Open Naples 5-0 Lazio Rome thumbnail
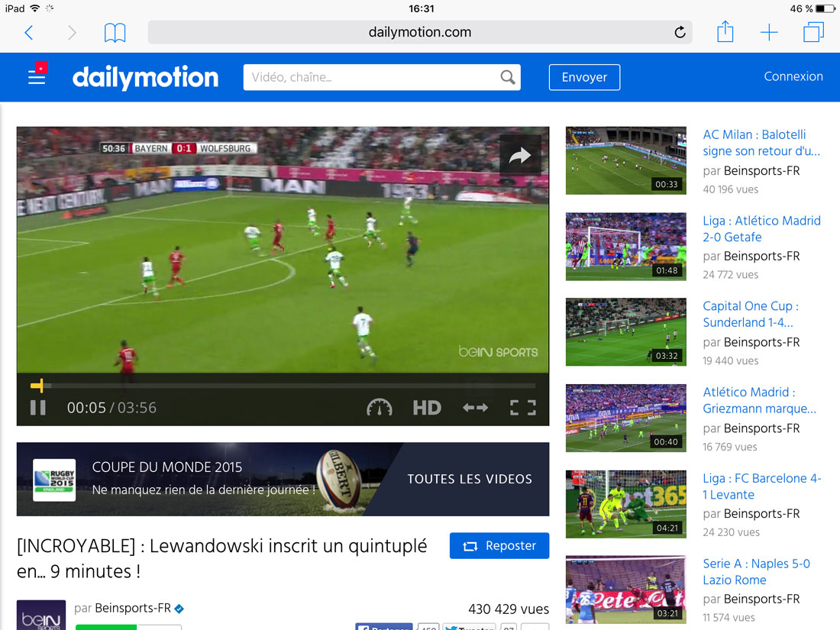Screen dimensions: 840x630 pyautogui.click(x=625, y=590)
